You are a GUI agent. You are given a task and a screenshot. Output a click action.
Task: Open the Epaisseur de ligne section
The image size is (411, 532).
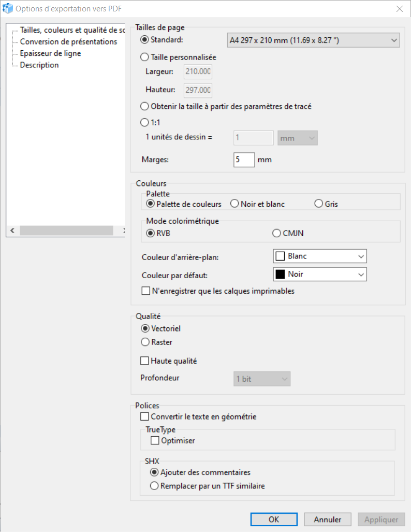pos(50,53)
